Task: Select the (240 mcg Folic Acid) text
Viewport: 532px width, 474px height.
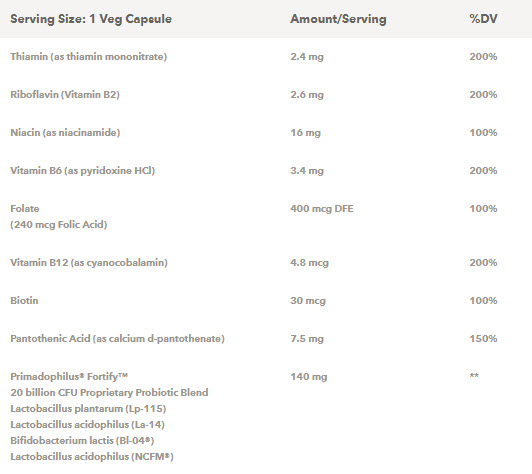Action: click(x=59, y=225)
